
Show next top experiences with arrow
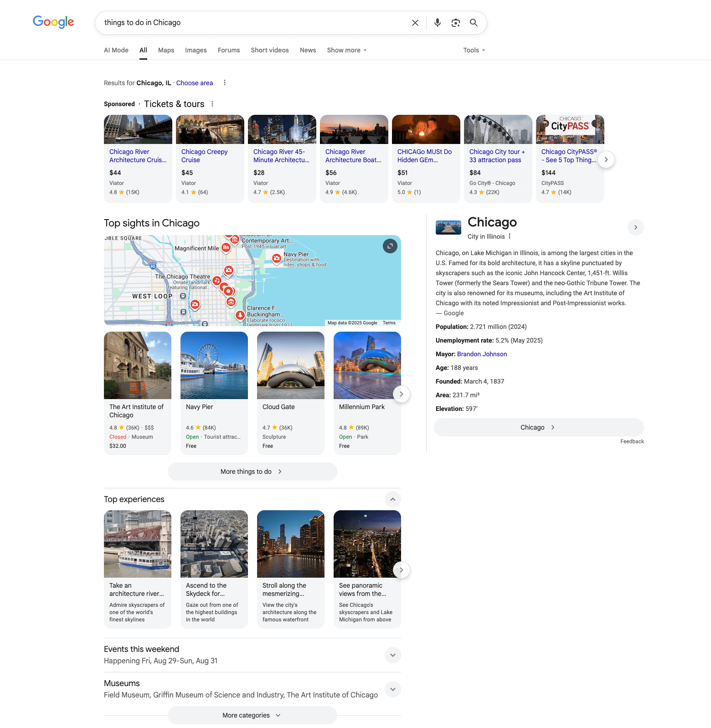pyautogui.click(x=401, y=570)
